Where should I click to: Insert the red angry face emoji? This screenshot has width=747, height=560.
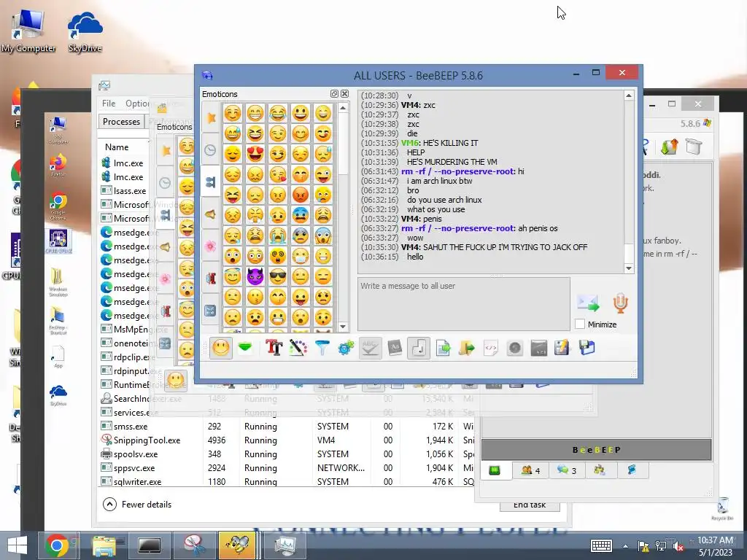(x=300, y=195)
